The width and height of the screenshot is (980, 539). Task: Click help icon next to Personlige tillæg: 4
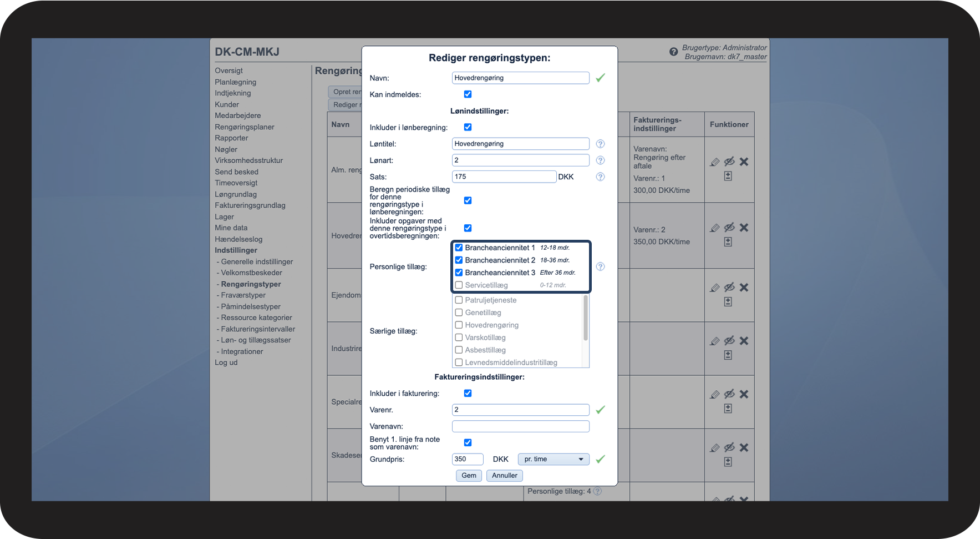pyautogui.click(x=597, y=491)
